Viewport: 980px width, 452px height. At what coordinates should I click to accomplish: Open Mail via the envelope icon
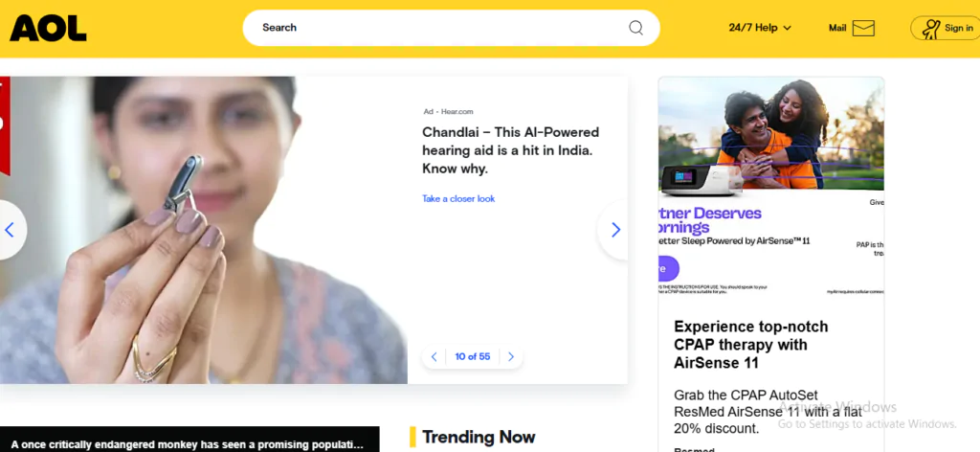[863, 28]
